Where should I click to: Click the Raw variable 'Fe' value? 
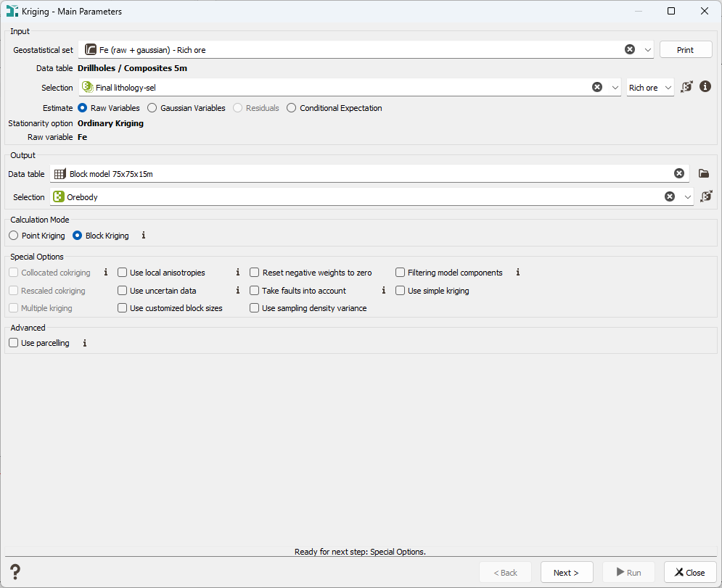[x=83, y=137]
